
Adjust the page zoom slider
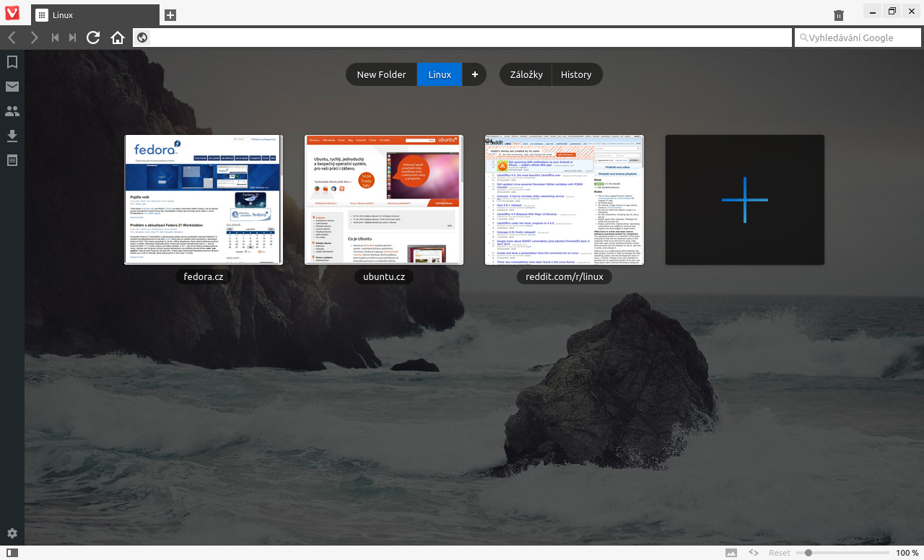click(x=842, y=553)
